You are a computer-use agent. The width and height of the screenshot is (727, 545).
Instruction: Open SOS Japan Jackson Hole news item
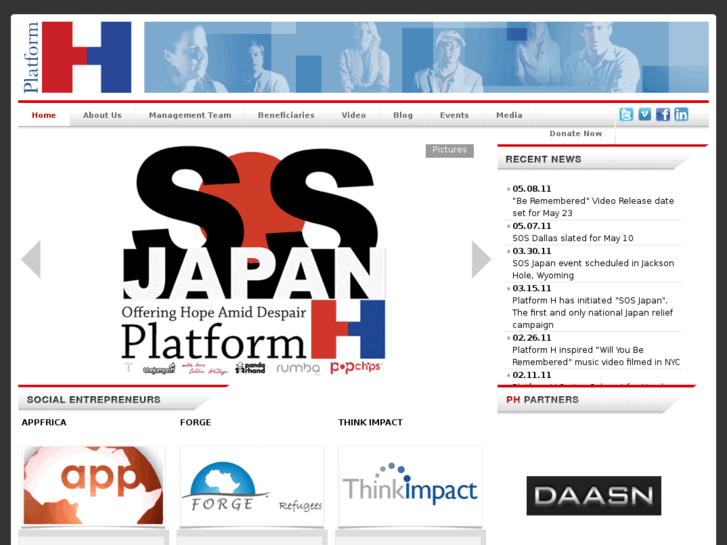point(593,269)
